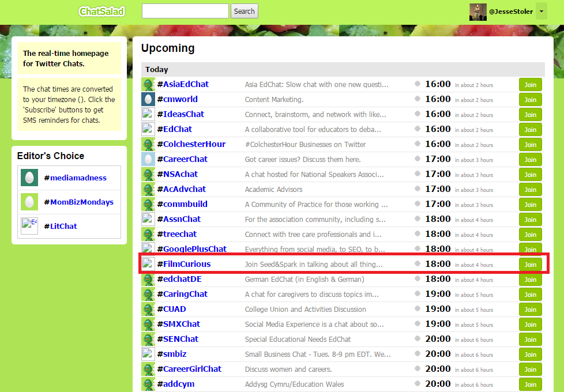Click the #NSAchat avatar icon
The height and width of the screenshot is (392, 564).
(148, 175)
